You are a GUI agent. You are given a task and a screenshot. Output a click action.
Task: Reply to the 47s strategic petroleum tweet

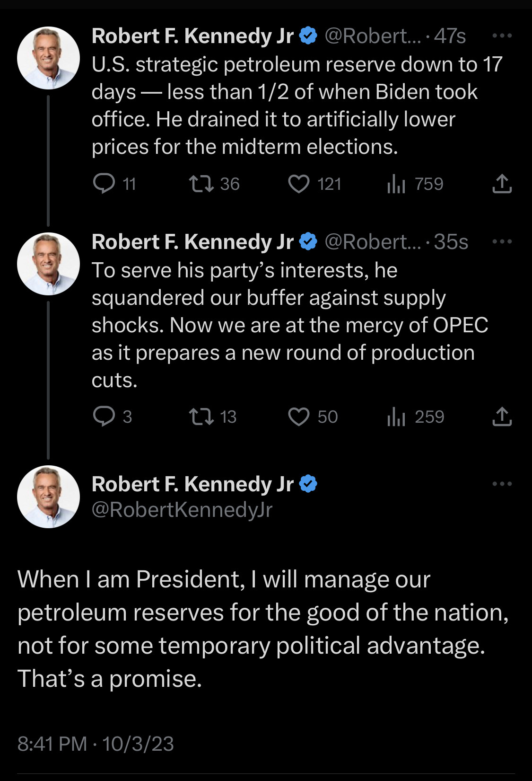pyautogui.click(x=104, y=184)
